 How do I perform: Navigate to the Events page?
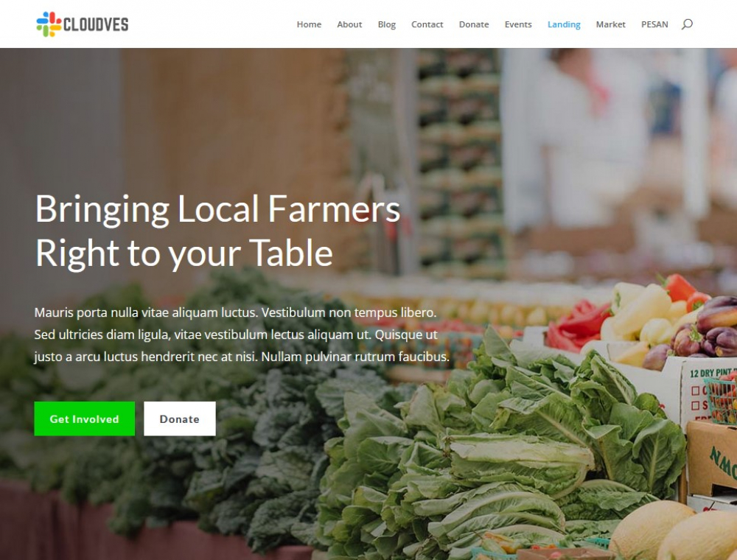(x=518, y=24)
